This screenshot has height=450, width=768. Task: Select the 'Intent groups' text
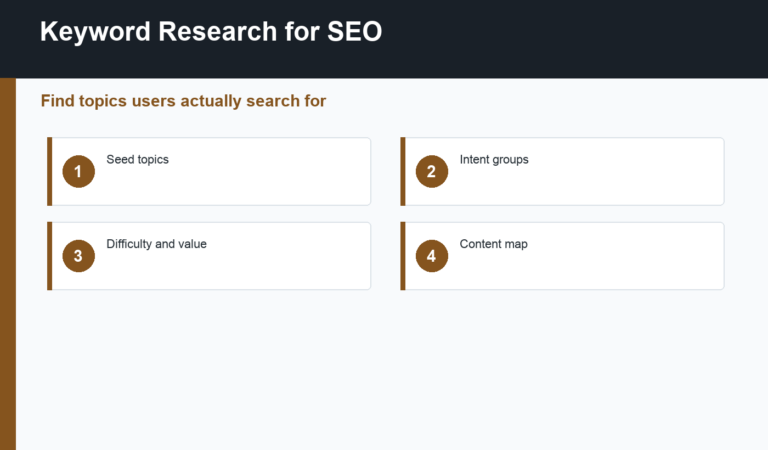494,160
